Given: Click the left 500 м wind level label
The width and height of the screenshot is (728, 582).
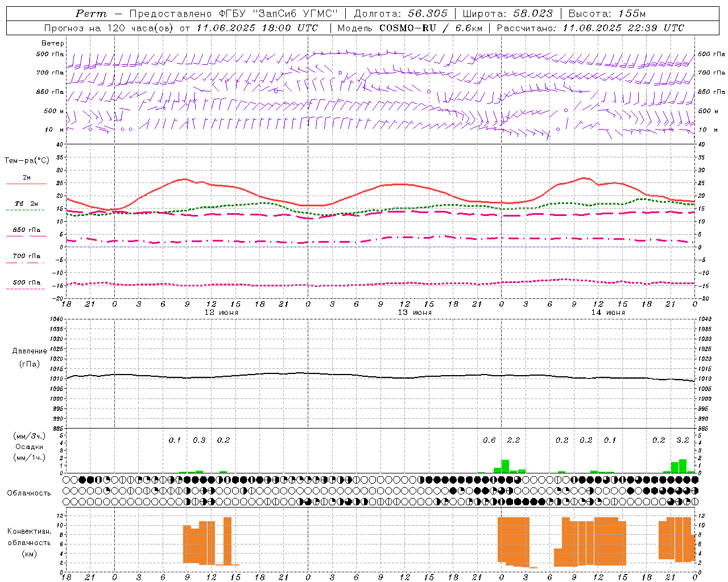Looking at the screenshot, I should pyautogui.click(x=54, y=111).
